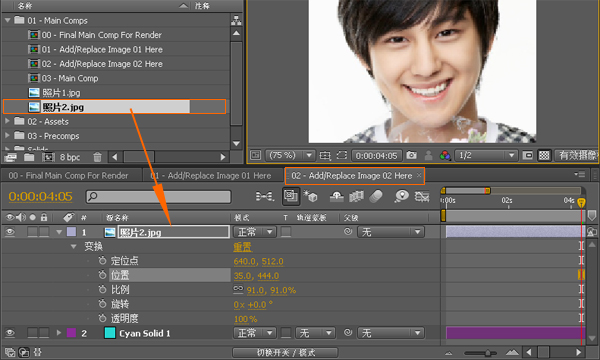
Task: Select the 02 - Add/Replace Image 02 Here tab
Action: click(352, 176)
